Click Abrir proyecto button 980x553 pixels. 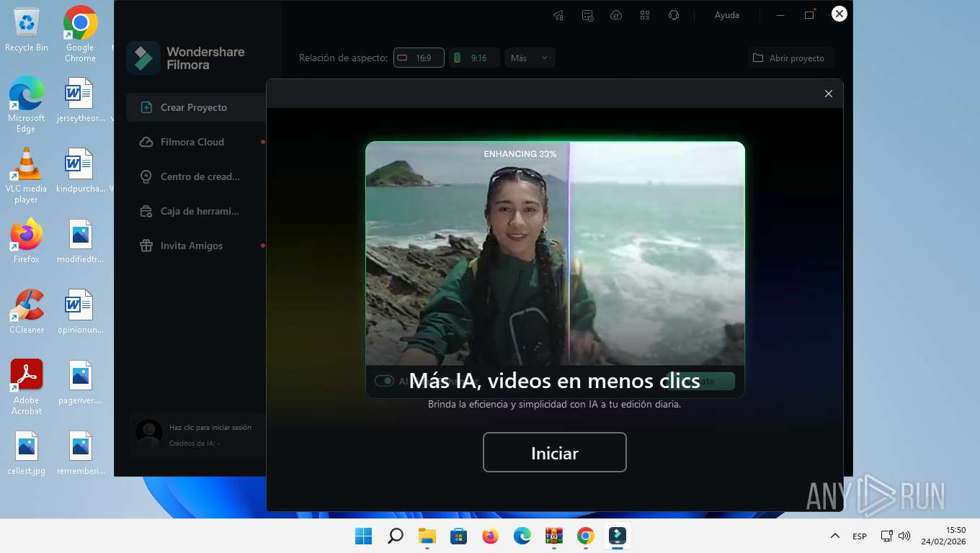790,58
